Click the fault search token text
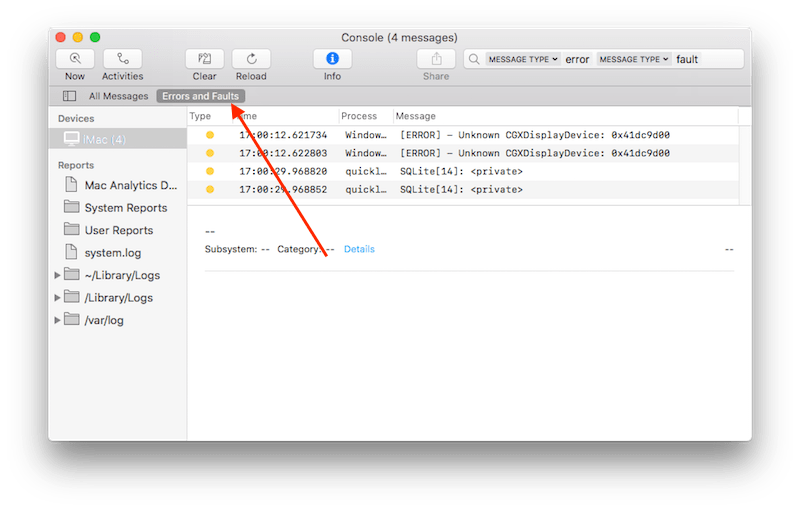 687,60
